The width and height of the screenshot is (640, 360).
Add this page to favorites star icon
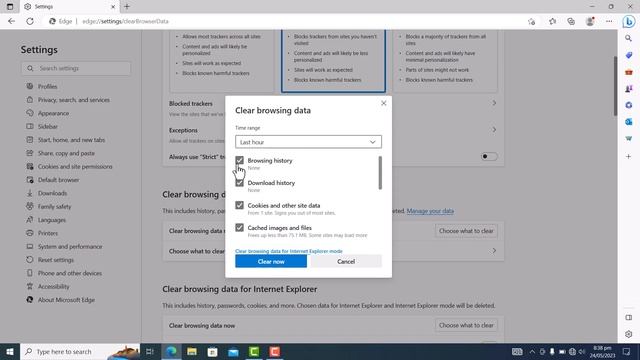(531, 22)
